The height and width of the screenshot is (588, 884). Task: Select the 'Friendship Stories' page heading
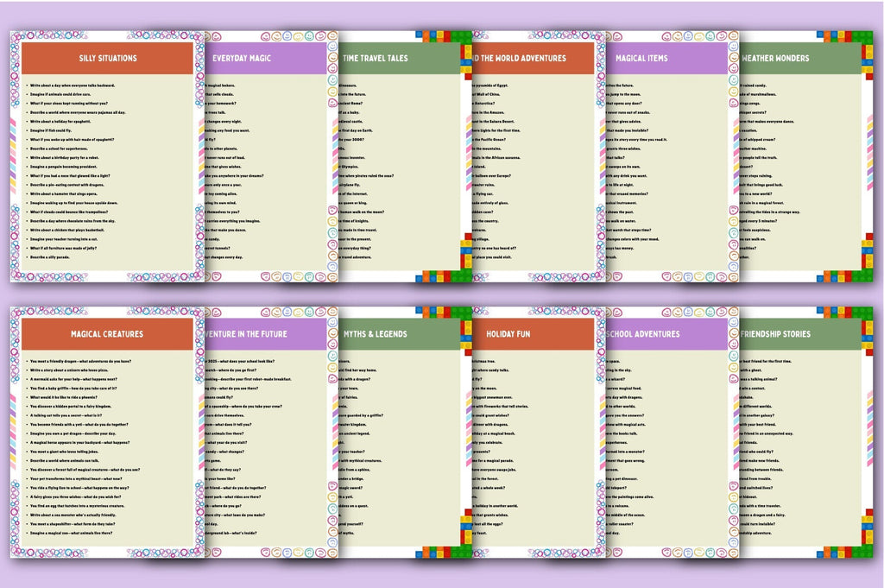776,334
